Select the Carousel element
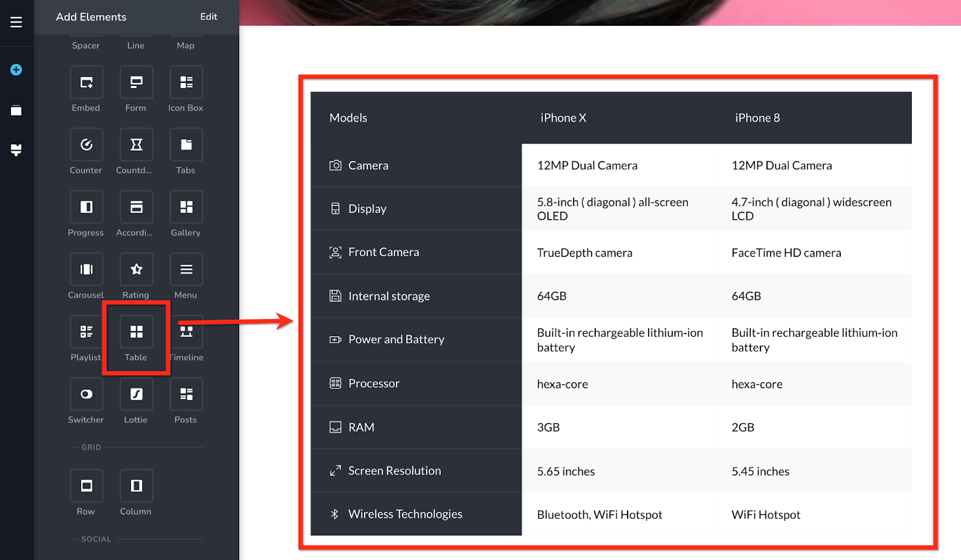Viewport: 961px width, 560px height. point(86,269)
